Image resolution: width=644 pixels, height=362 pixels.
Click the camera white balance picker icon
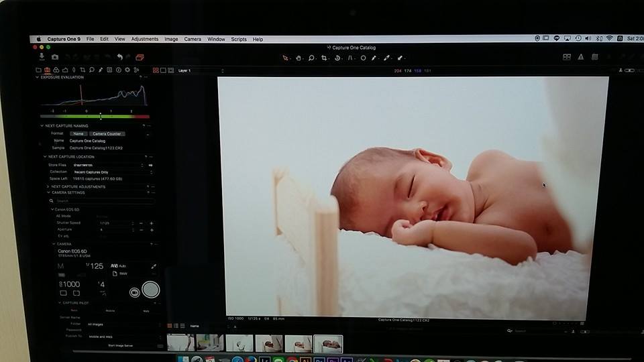tap(154, 266)
